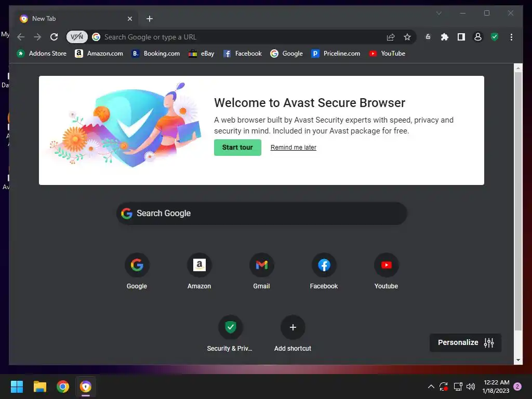Click the scrollbar down arrow
Screen dimensions: 532x399
pos(518,360)
